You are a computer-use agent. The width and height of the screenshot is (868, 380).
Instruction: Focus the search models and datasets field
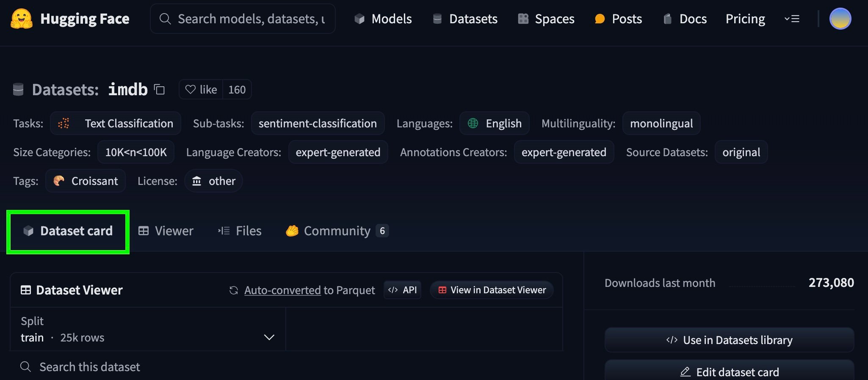click(x=243, y=19)
